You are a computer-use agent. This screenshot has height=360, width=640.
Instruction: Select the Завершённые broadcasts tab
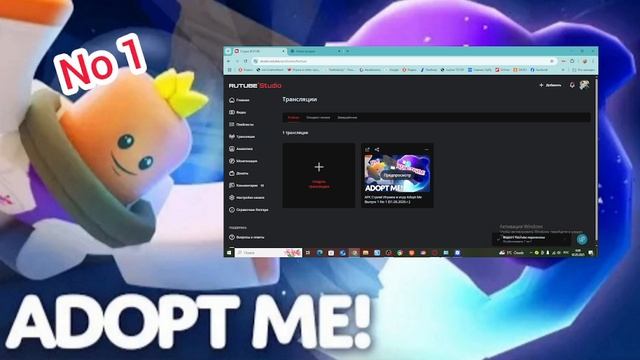tap(347, 118)
